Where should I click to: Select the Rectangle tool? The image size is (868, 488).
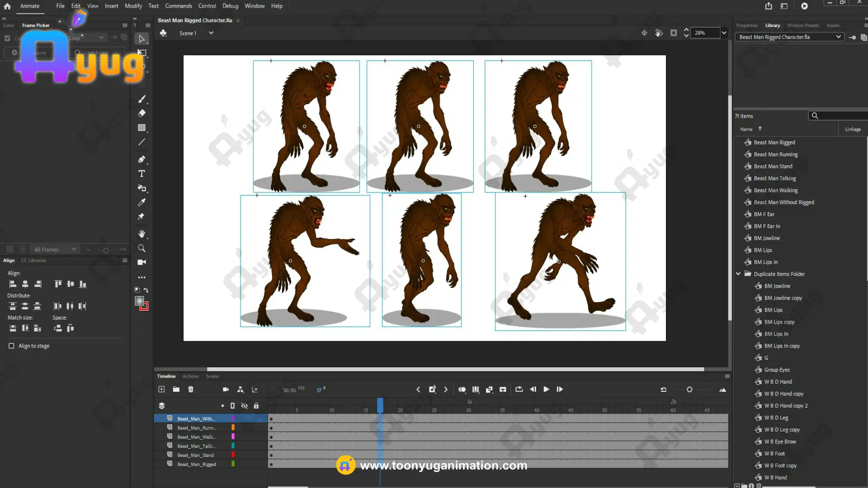click(142, 128)
